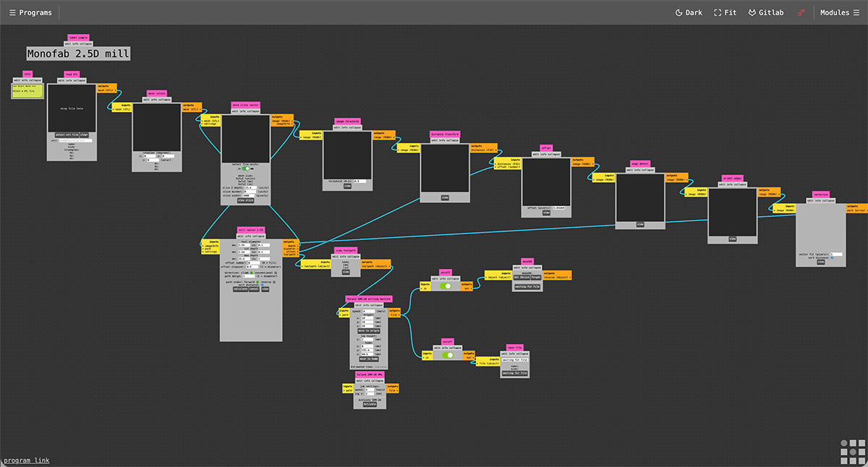The image size is (868, 467).
Task: Open the Gitlab repository icon link
Action: click(765, 12)
